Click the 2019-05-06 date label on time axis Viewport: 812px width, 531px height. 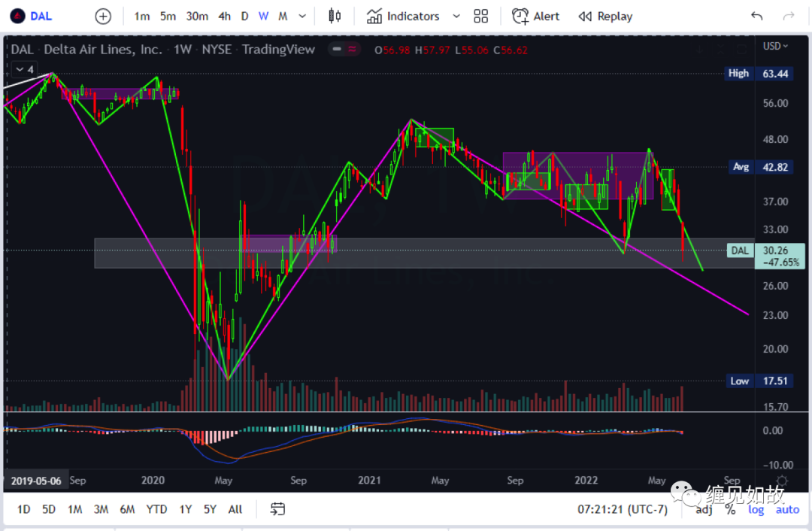point(36,481)
